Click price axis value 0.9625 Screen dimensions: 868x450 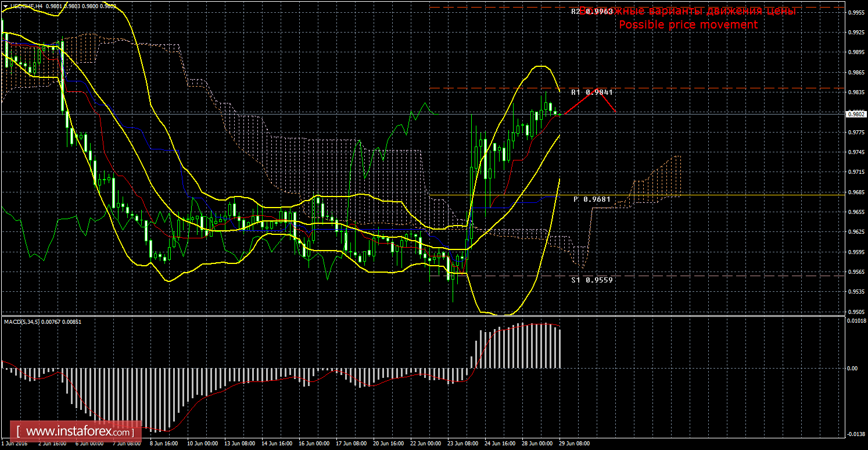(855, 233)
